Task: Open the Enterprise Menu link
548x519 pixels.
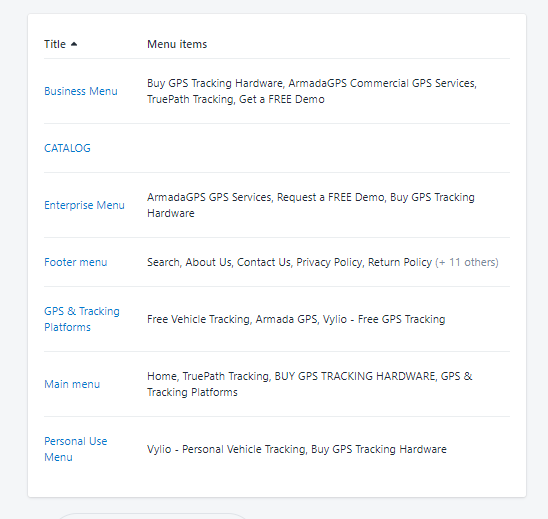Action: click(x=84, y=205)
